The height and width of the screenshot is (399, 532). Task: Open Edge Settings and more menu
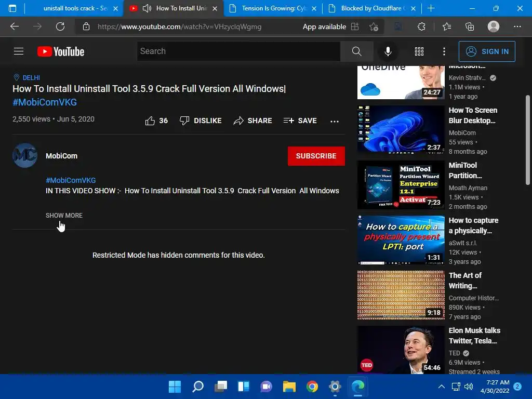(517, 26)
